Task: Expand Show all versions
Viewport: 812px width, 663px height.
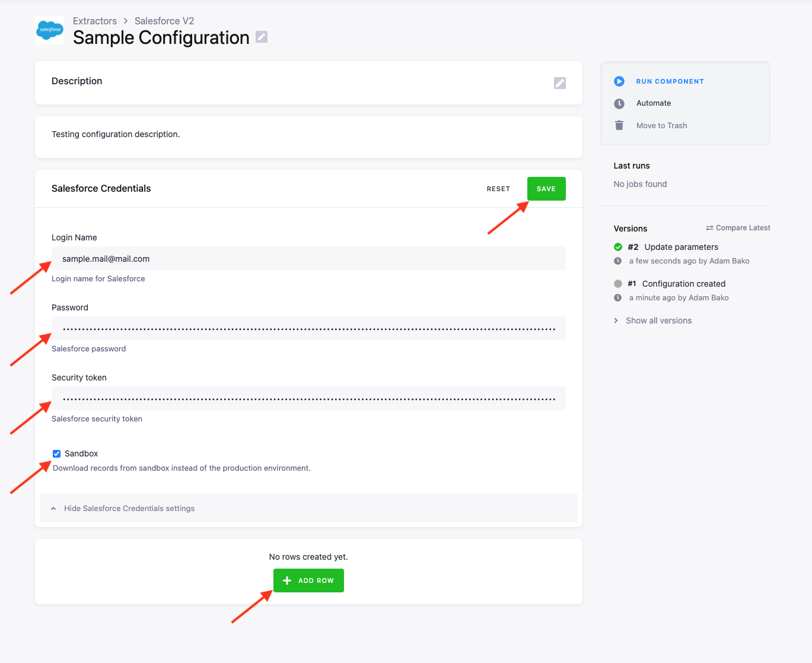Action: [x=653, y=321]
